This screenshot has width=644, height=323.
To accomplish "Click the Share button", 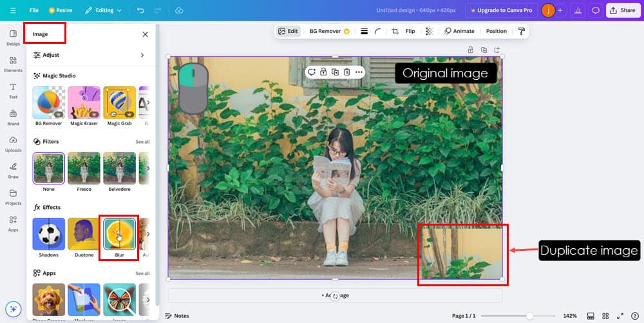I will pyautogui.click(x=622, y=10).
